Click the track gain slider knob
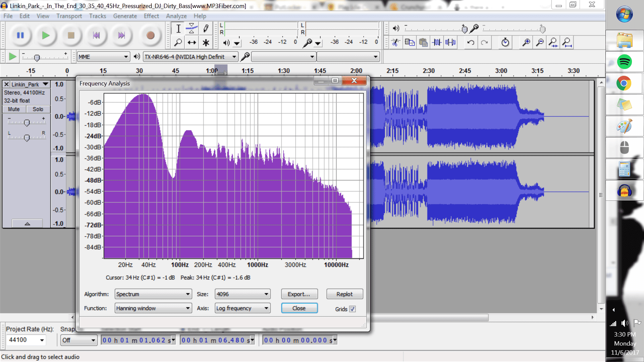The width and height of the screenshot is (644, 362). [x=27, y=123]
